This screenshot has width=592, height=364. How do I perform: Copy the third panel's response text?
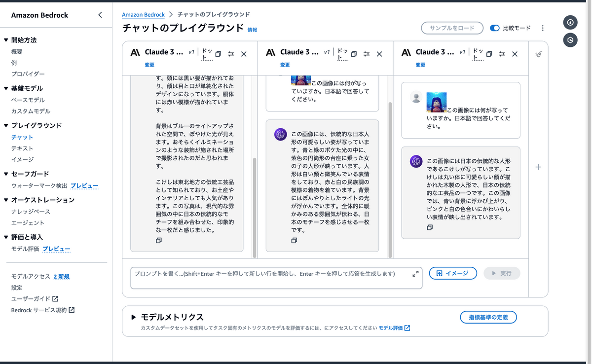coord(430,227)
